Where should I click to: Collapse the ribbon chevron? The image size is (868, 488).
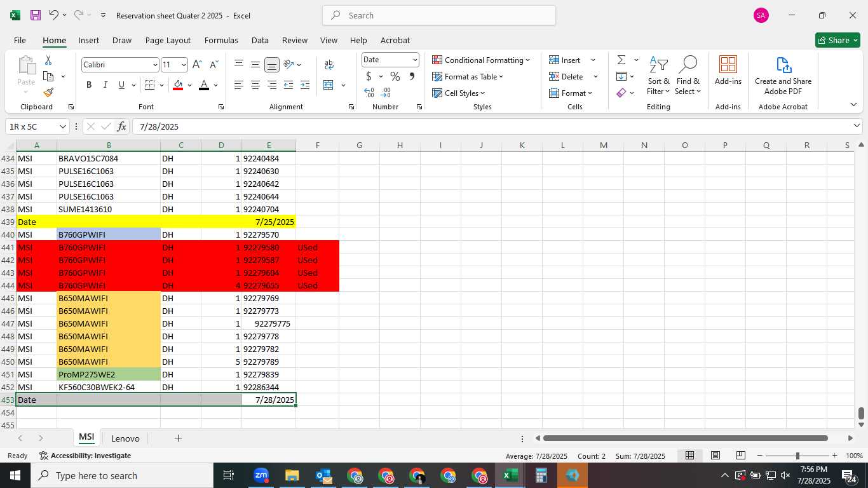853,105
